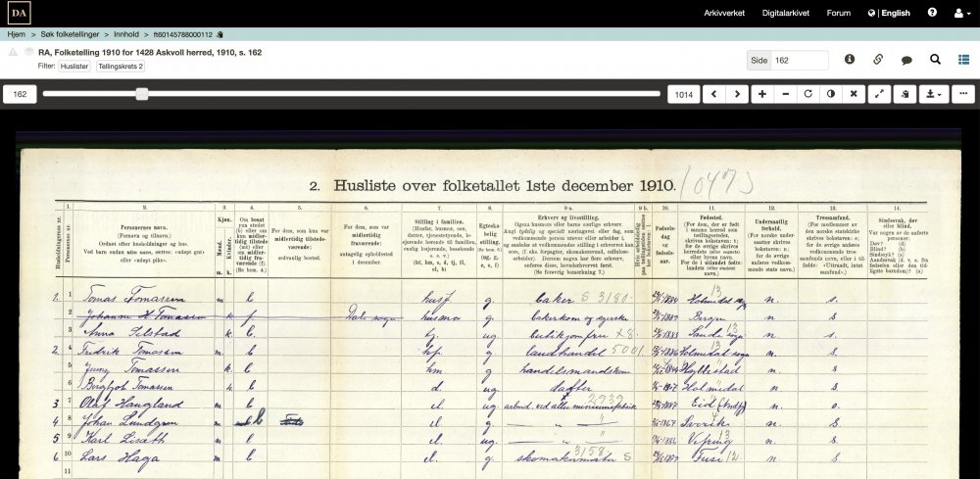
Task: Open the help question mark icon
Action: [x=932, y=13]
